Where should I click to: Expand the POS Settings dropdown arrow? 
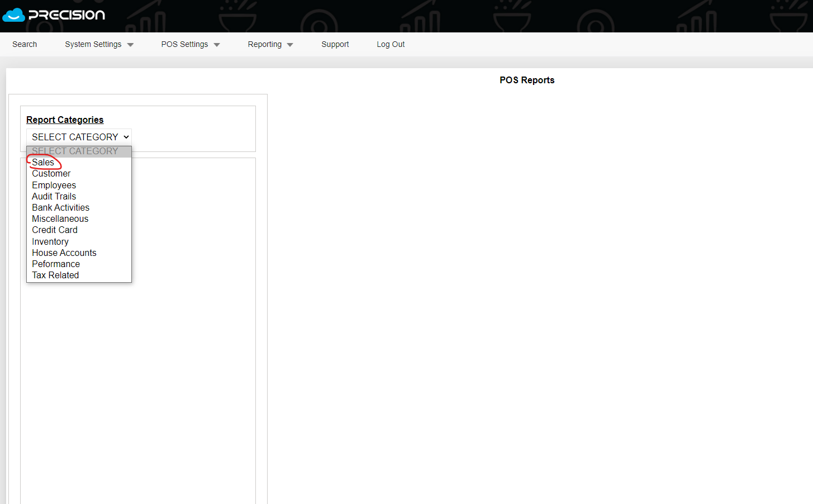click(x=217, y=45)
